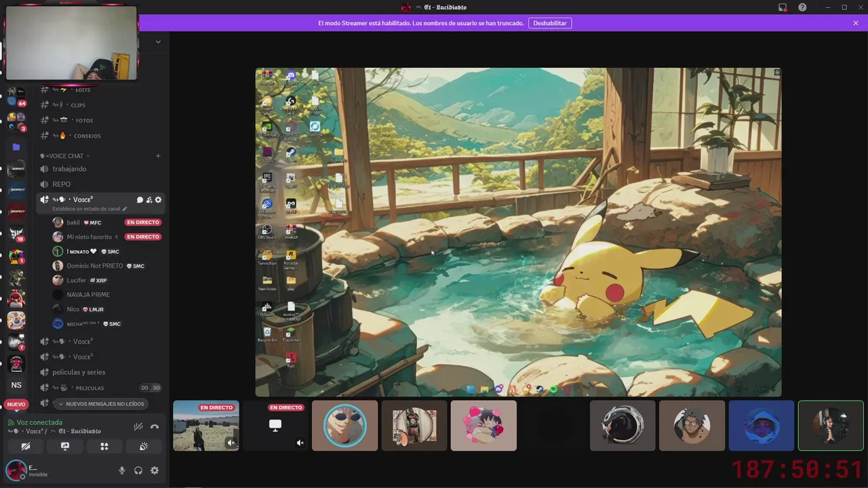Watch bakil's stream via EN DIRECTO badge
868x488 pixels.
point(143,222)
